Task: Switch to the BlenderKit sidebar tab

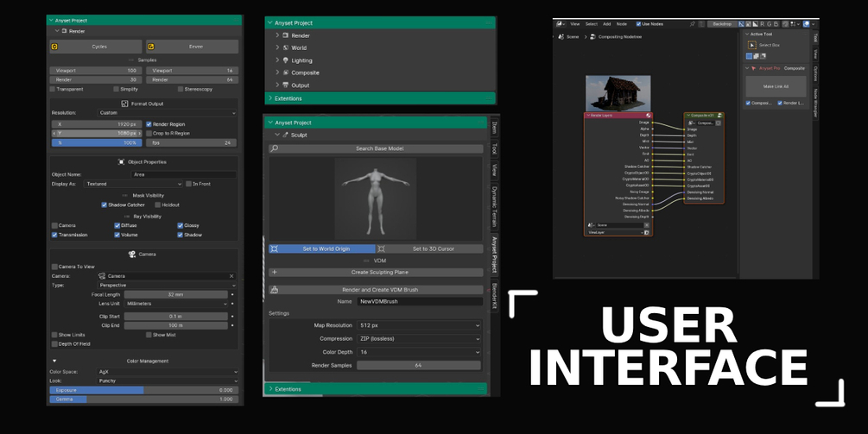Action: (494, 296)
